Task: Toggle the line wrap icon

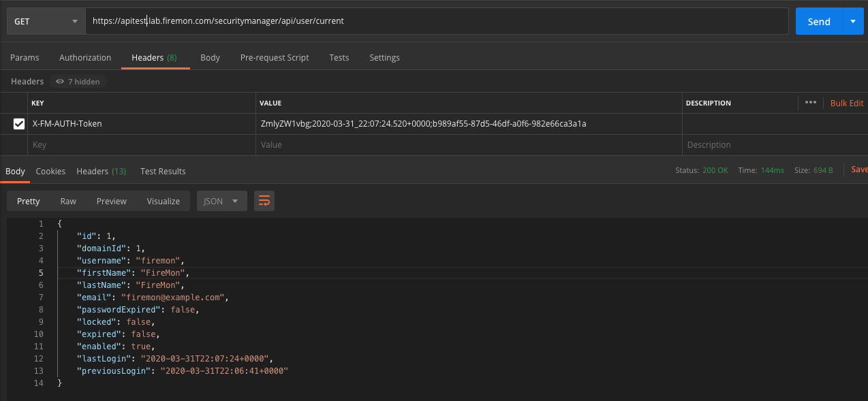Action: pos(264,201)
